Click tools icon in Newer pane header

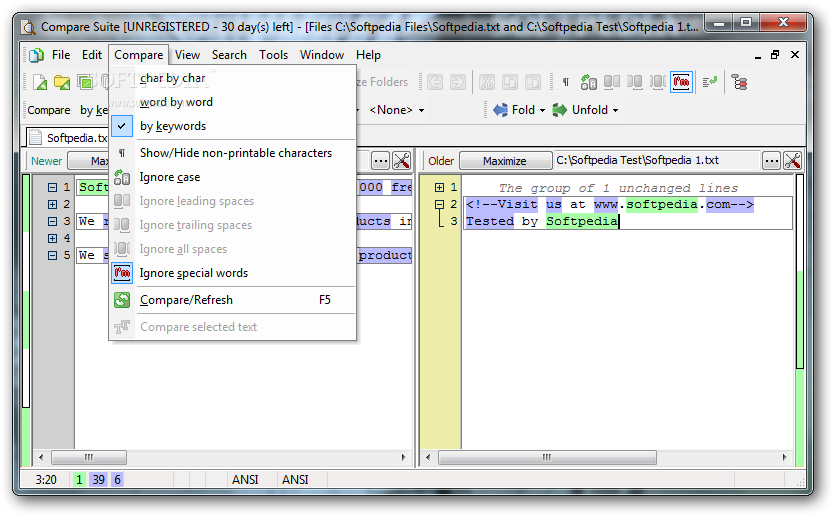point(402,161)
